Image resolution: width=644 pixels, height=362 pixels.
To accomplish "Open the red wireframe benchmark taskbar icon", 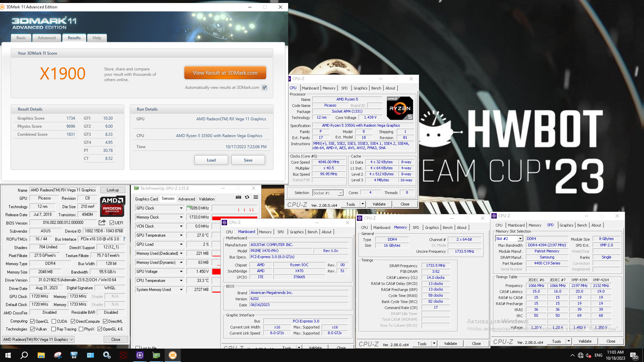I will tap(123, 355).
